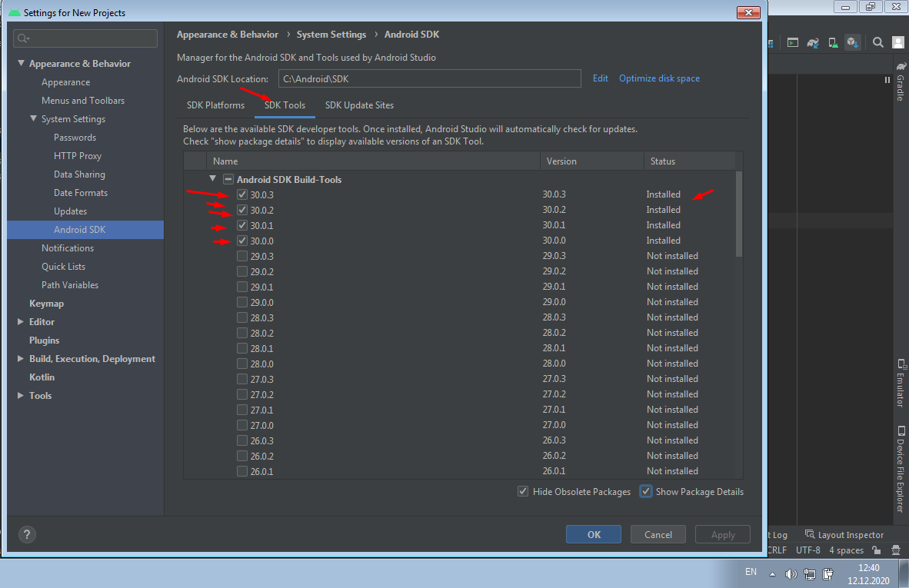Toggle Hide Obsolete Packages checkbox
909x588 pixels.
coord(523,491)
